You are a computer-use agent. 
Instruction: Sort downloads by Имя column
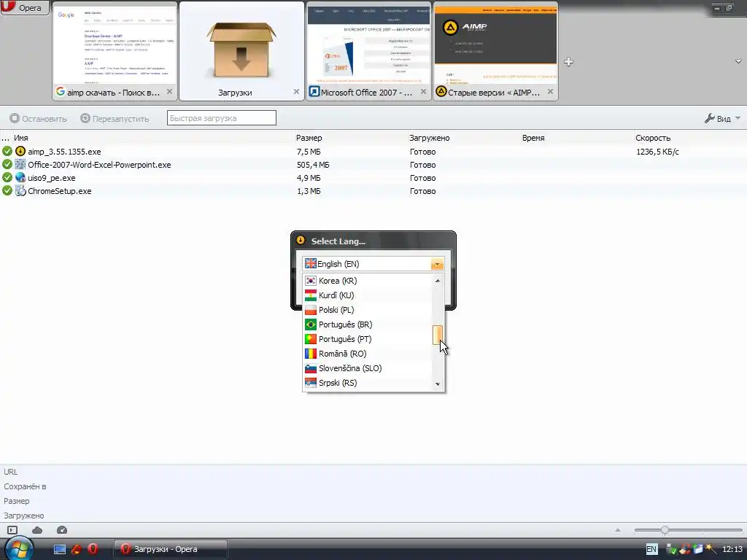[21, 138]
